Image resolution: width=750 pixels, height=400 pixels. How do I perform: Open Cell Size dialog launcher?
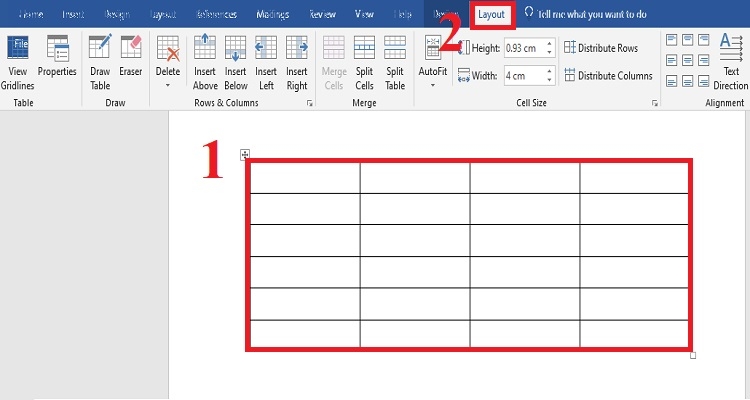click(x=654, y=103)
